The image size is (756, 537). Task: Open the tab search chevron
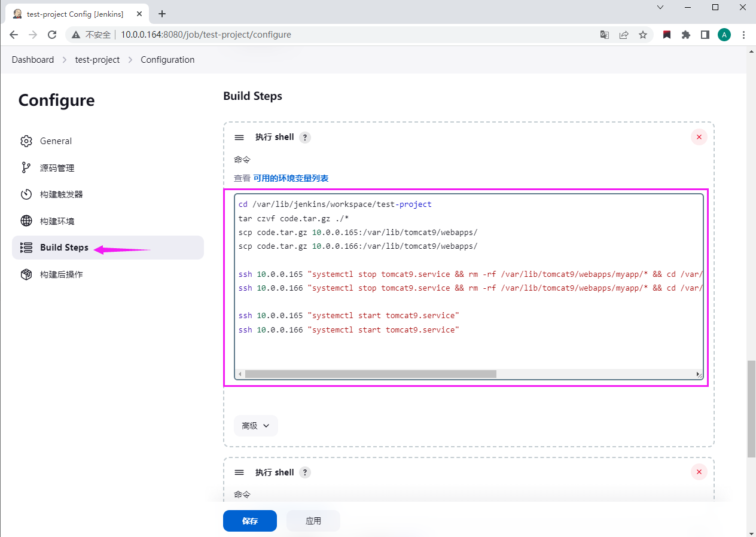[x=660, y=8]
